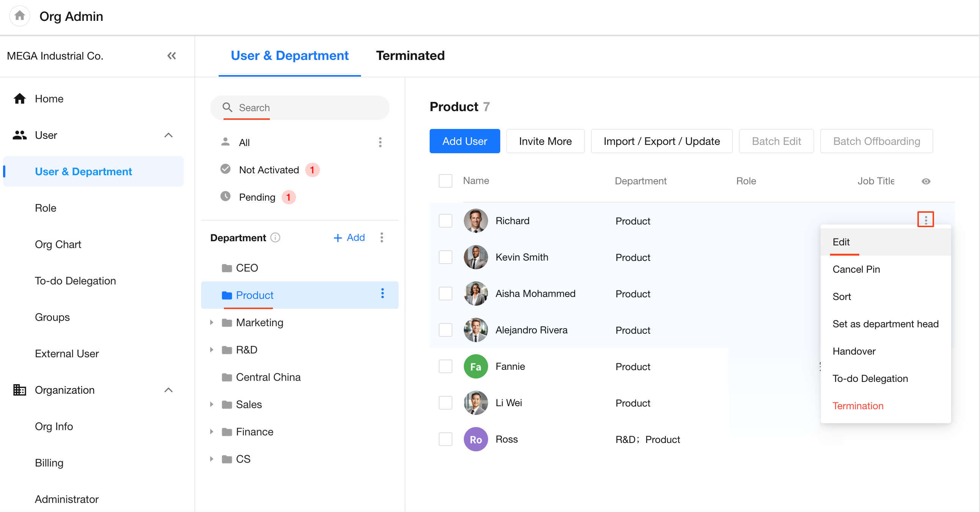Open three-dot menu next to All
Screen dimensions: 980x512
(x=380, y=143)
